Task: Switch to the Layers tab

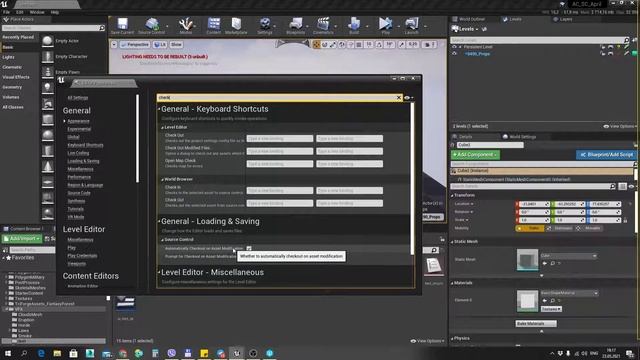Action: [566, 19]
